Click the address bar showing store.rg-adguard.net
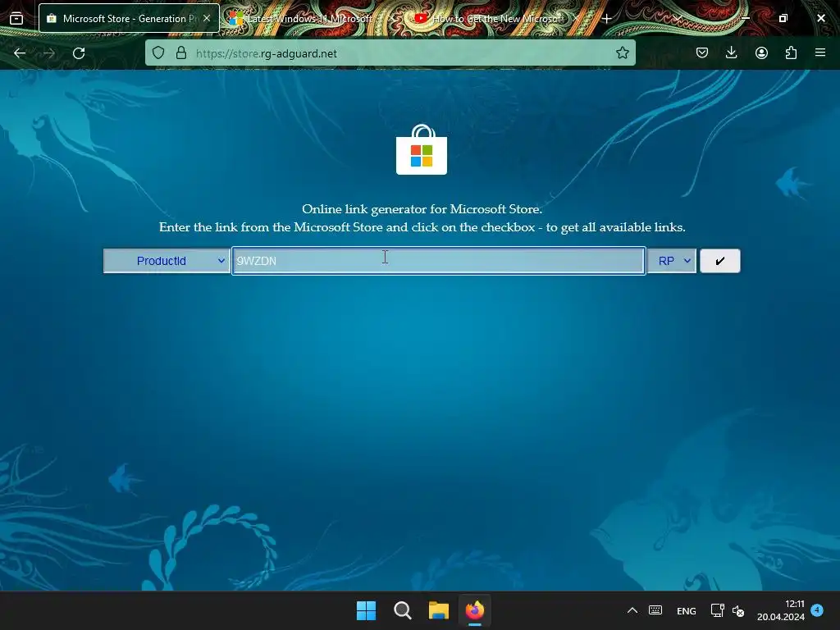Viewport: 840px width, 630px height. coord(390,53)
